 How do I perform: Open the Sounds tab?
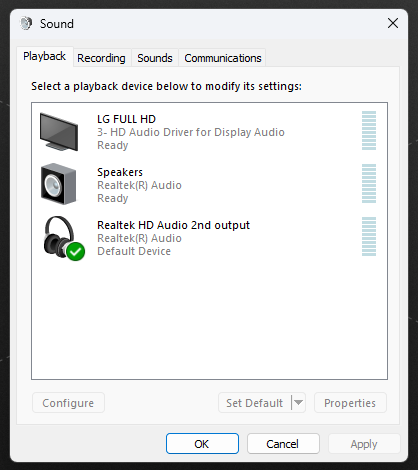click(x=155, y=58)
